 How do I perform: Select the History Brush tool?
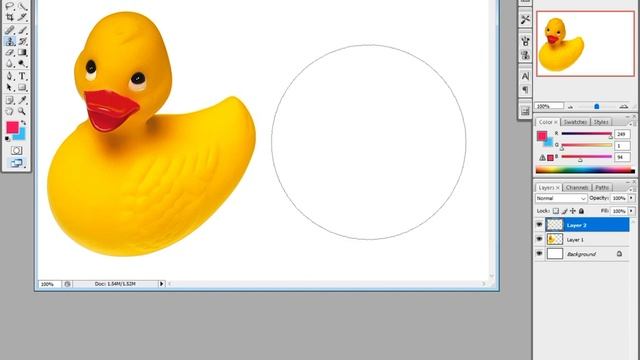22,41
